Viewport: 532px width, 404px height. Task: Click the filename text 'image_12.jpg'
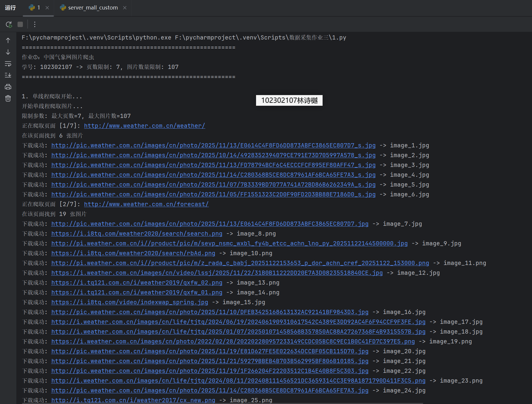click(x=419, y=273)
